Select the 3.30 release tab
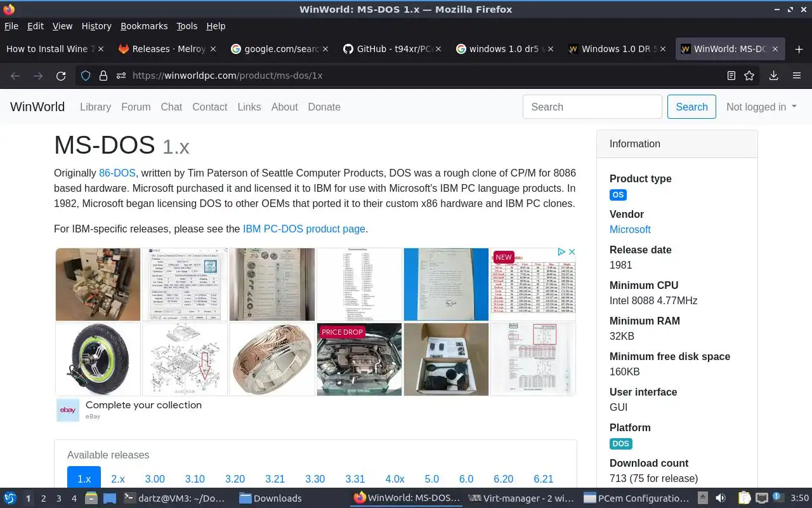The height and width of the screenshot is (508, 812). point(315,479)
